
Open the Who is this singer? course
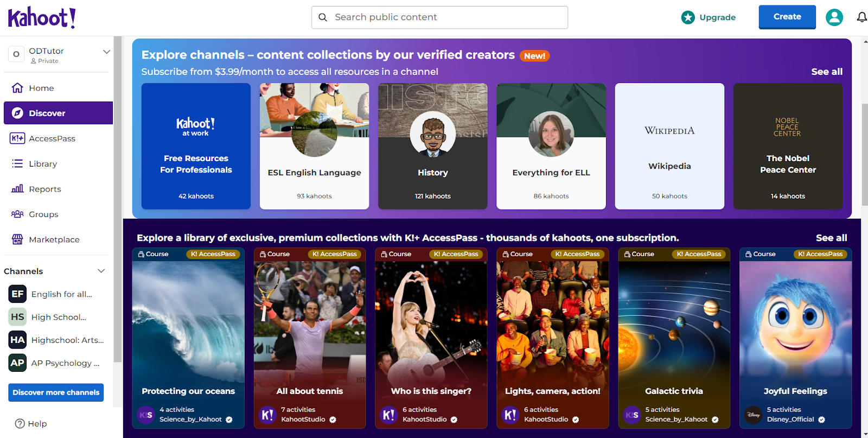click(x=431, y=338)
